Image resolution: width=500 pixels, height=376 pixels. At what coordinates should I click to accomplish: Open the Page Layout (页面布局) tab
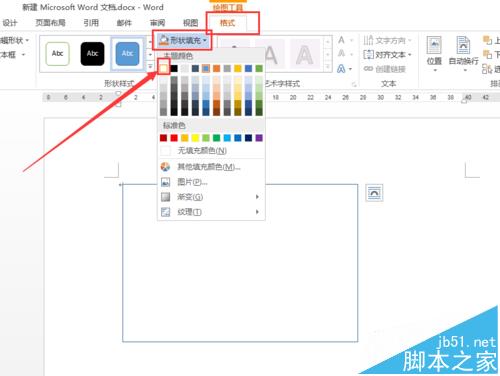click(x=51, y=23)
